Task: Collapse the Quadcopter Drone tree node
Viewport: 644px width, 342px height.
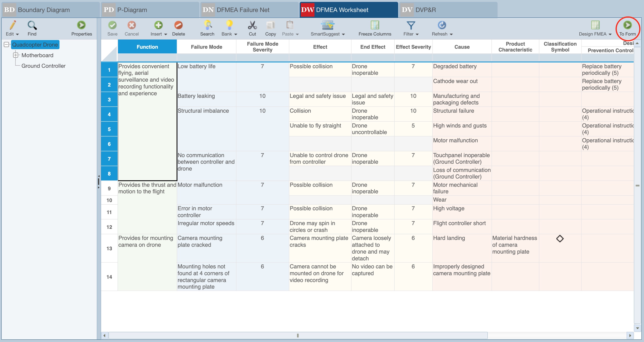Action: (x=7, y=44)
